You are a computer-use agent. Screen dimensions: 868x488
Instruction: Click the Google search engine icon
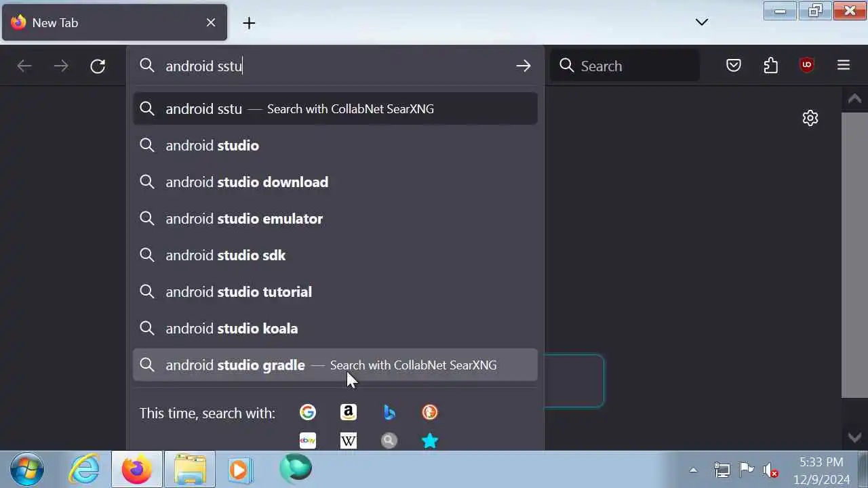[308, 412]
